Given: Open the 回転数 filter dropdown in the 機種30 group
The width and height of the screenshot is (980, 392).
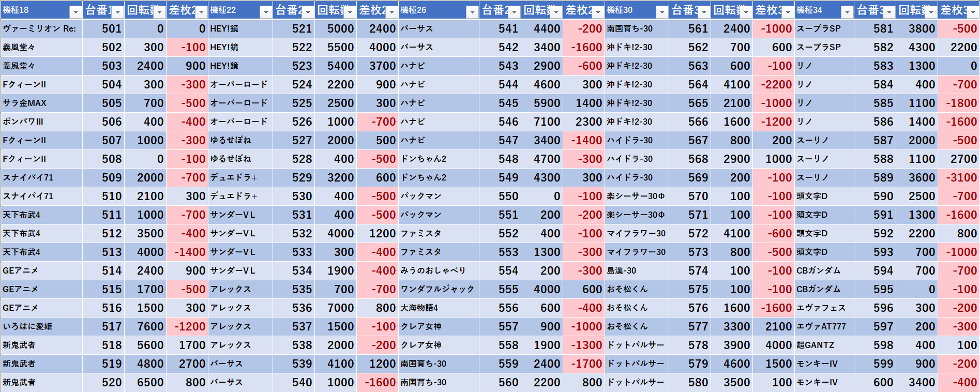Looking at the screenshot, I should point(746,12).
